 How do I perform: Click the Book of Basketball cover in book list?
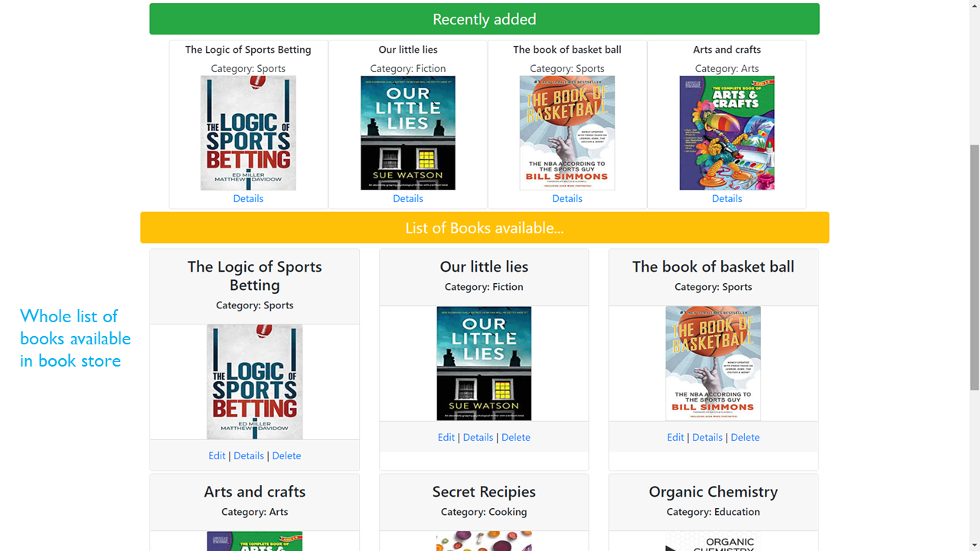click(x=714, y=364)
